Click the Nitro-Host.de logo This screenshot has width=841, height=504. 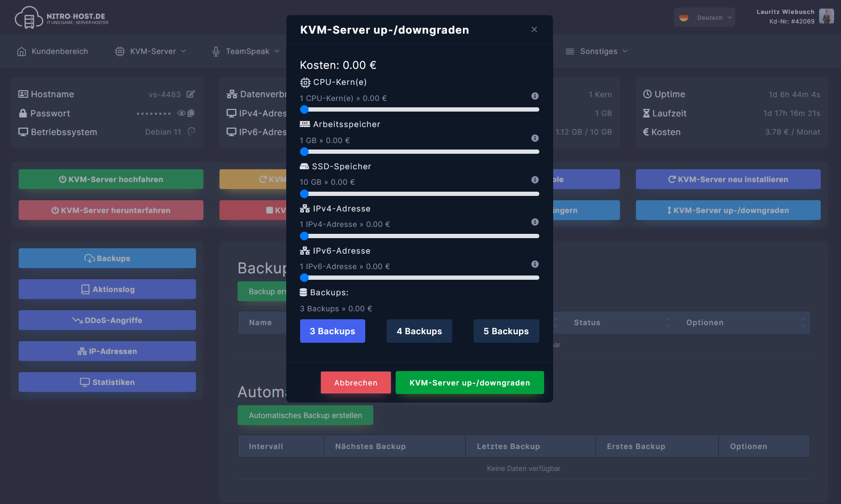[x=61, y=18]
